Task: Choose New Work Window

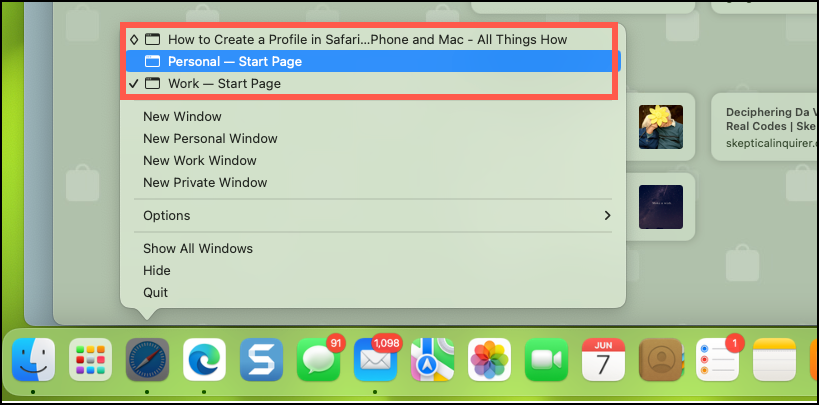Action: tap(373, 160)
